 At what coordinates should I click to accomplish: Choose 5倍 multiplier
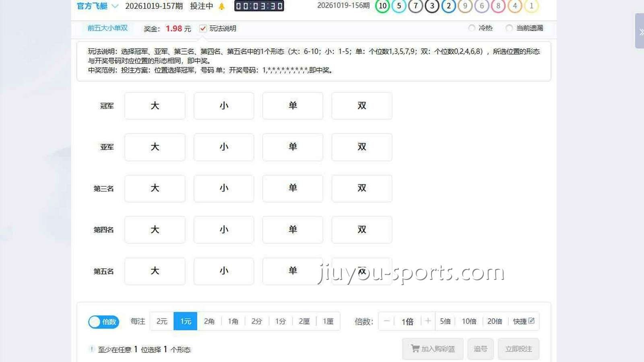pos(445,321)
